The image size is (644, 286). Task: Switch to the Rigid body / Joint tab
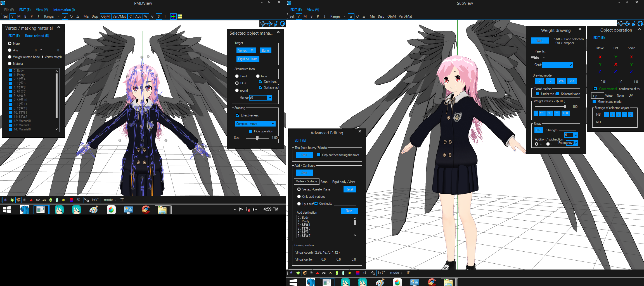coord(344,182)
